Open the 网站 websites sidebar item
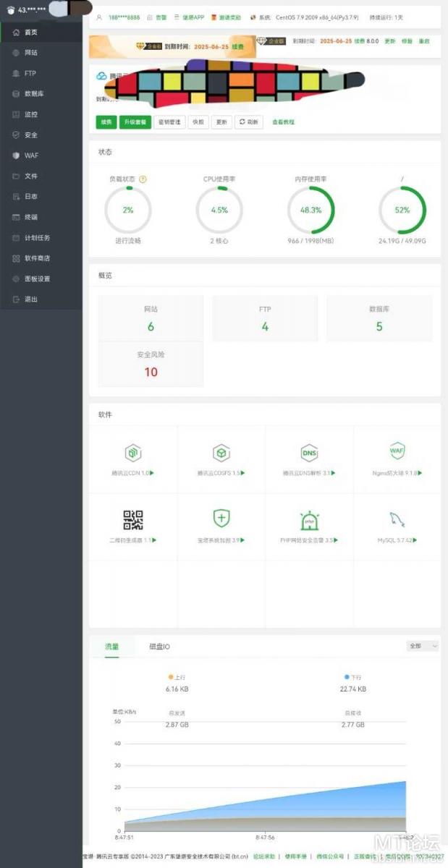This screenshot has width=448, height=868. tap(41, 53)
